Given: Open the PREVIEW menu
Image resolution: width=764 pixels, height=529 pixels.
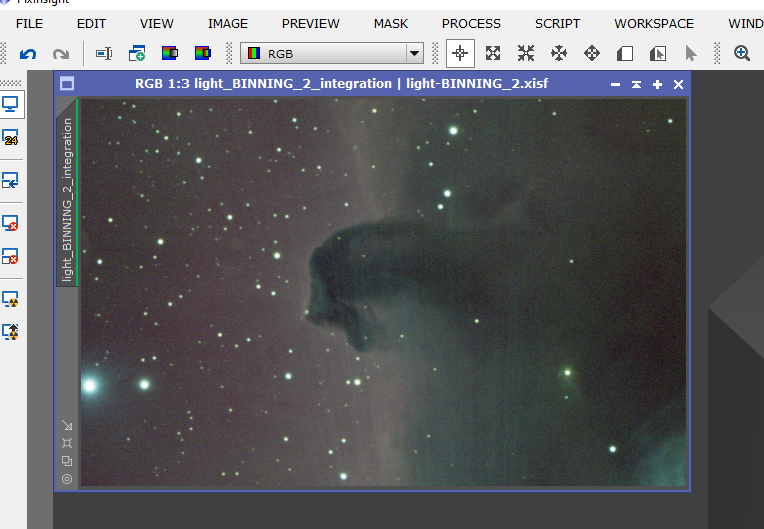Looking at the screenshot, I should (310, 23).
